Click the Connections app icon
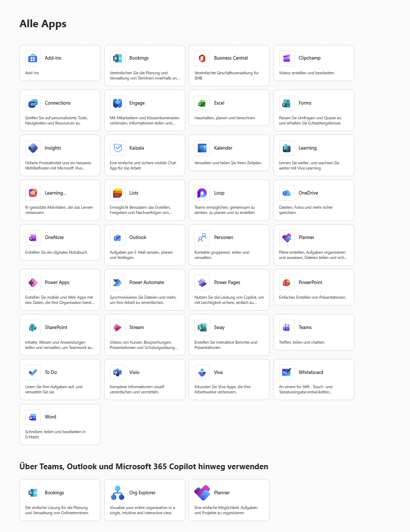Screen dimensions: 410x532 (32, 103)
